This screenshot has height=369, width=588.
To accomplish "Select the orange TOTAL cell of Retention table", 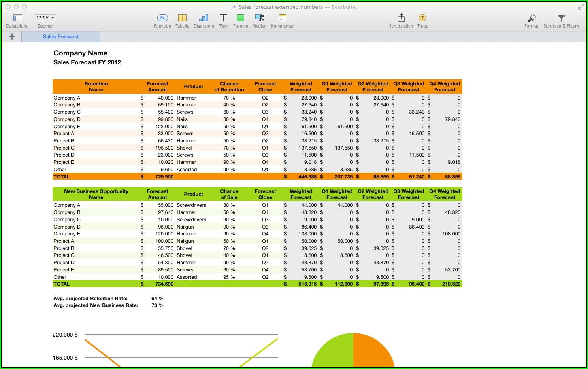I will (x=62, y=177).
